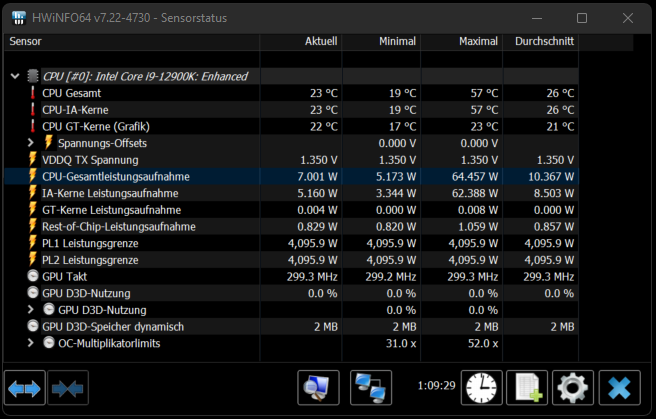Click the 31.0 x minimal multiplier value

[x=401, y=343]
